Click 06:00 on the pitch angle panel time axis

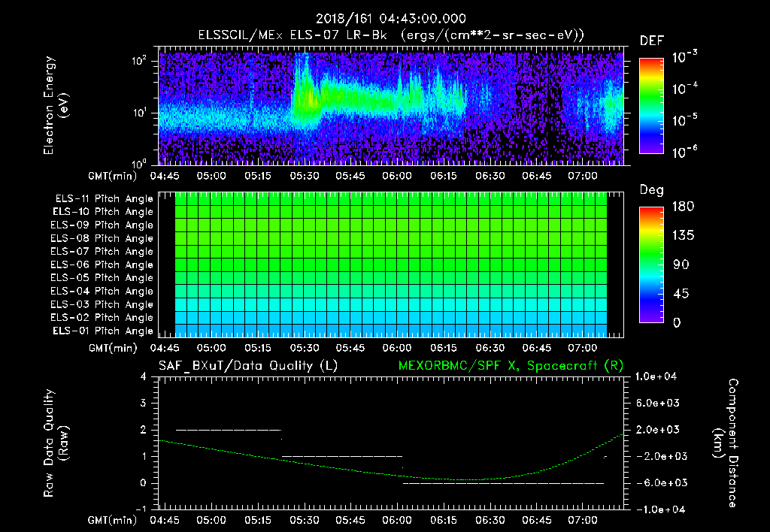click(397, 348)
